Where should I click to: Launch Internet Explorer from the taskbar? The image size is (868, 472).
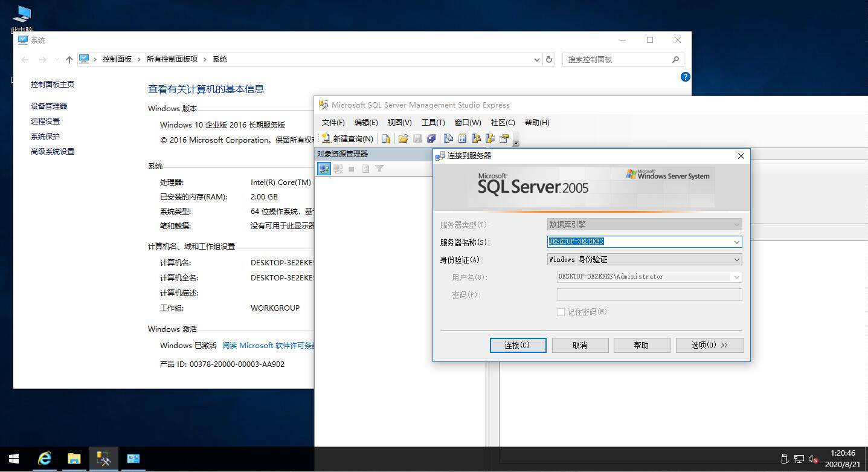(x=45, y=459)
